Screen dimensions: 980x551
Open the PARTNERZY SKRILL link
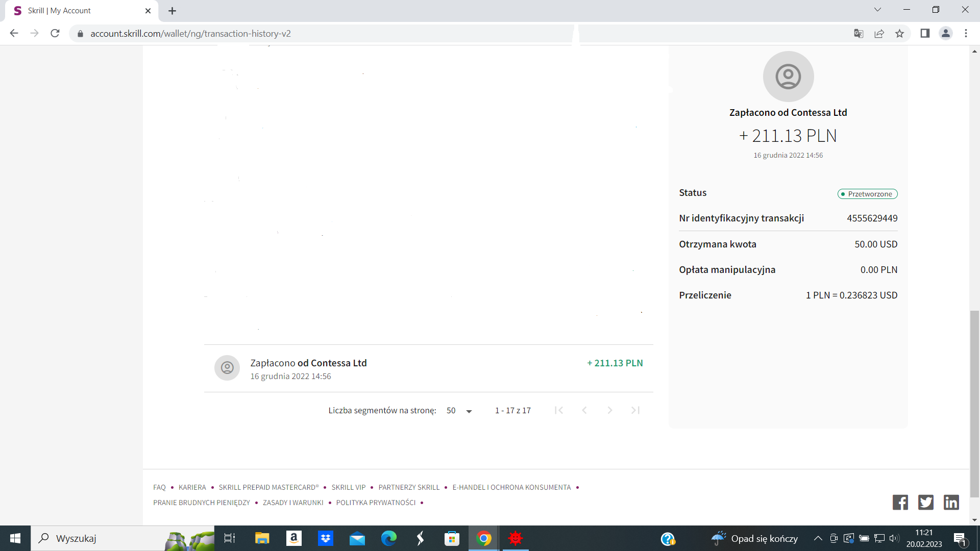(x=409, y=487)
